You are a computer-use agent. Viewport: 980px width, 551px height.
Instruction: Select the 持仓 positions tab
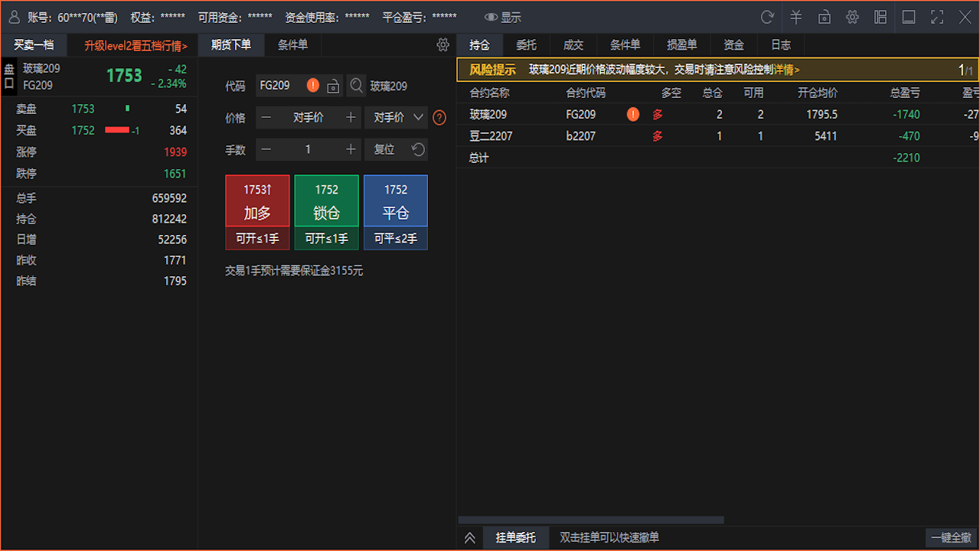480,45
